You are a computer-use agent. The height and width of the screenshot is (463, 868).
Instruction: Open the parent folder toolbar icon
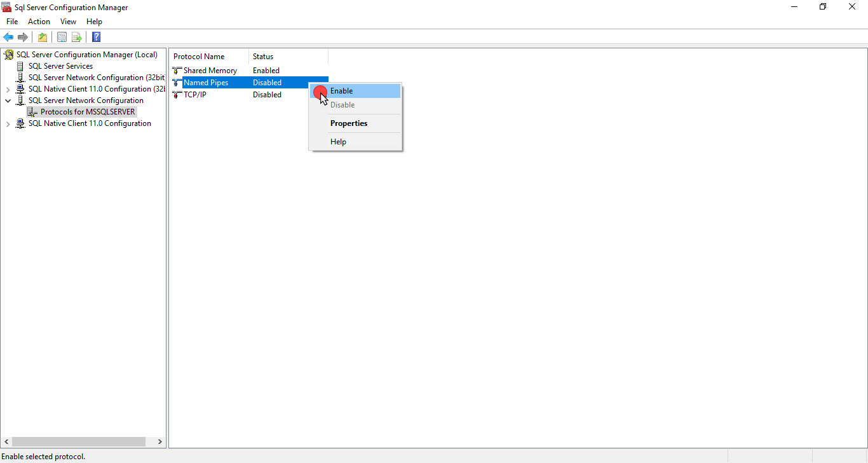(x=42, y=37)
